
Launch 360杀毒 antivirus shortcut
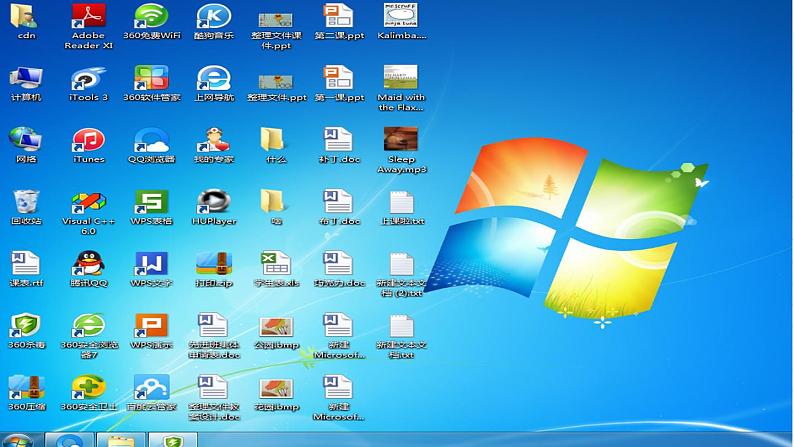pos(25,331)
